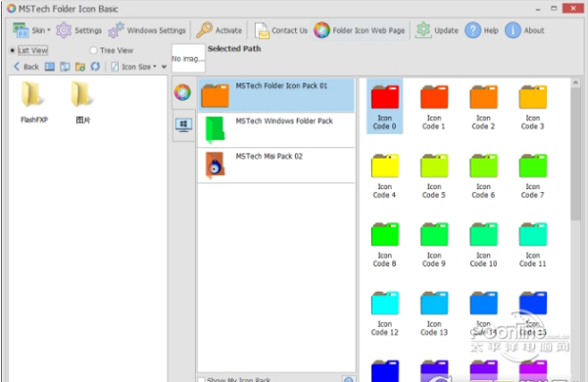The width and height of the screenshot is (588, 382).
Task: Choose the cyan Icon Code 12 folder
Action: point(385,313)
